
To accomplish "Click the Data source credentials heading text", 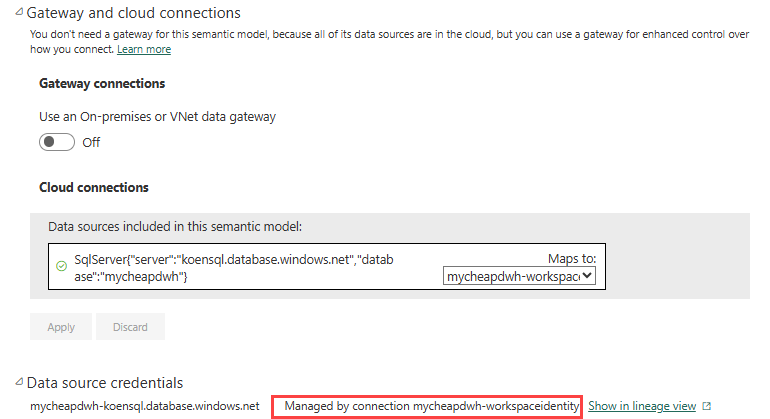I will pos(106,382).
